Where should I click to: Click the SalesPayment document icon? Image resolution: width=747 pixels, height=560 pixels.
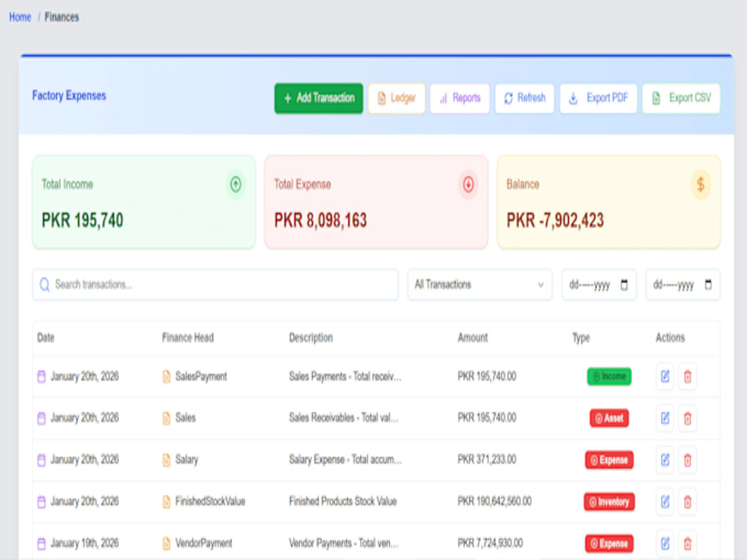click(167, 376)
